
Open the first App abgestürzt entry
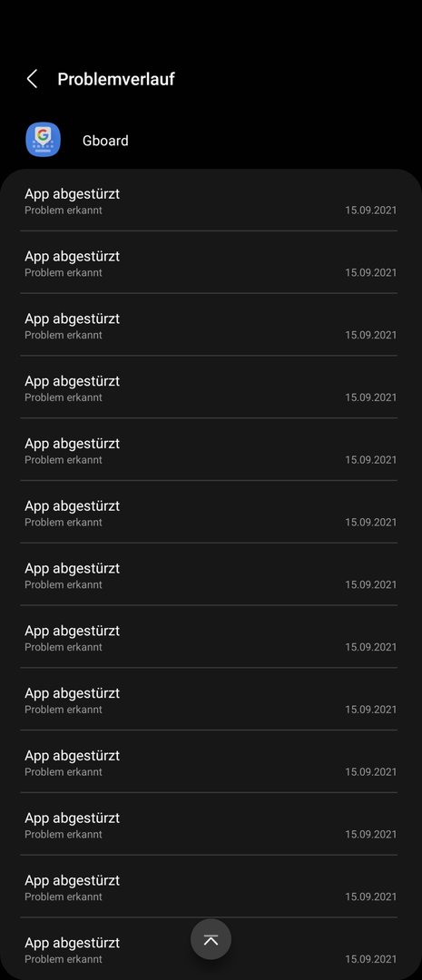(x=211, y=200)
